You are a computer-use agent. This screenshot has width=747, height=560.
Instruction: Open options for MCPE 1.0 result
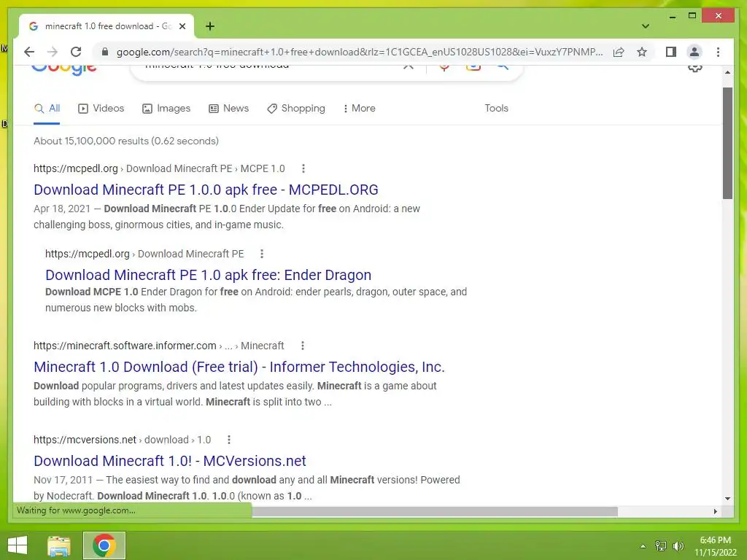point(303,168)
